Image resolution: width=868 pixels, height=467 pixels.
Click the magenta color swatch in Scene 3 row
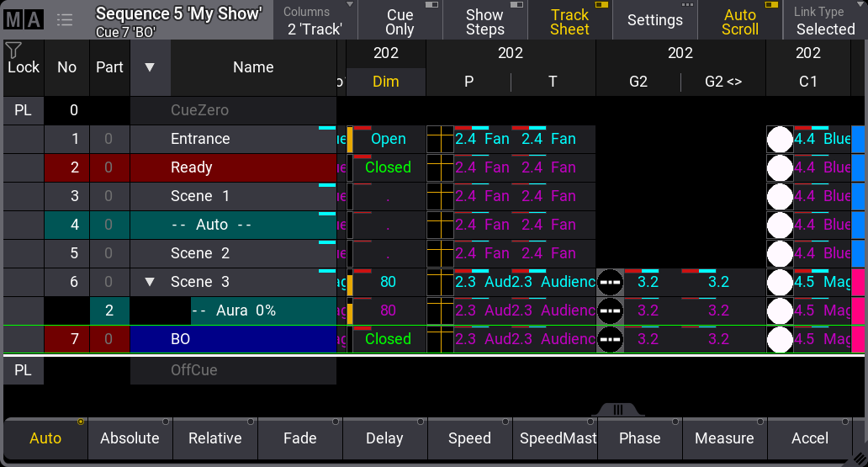point(858,283)
